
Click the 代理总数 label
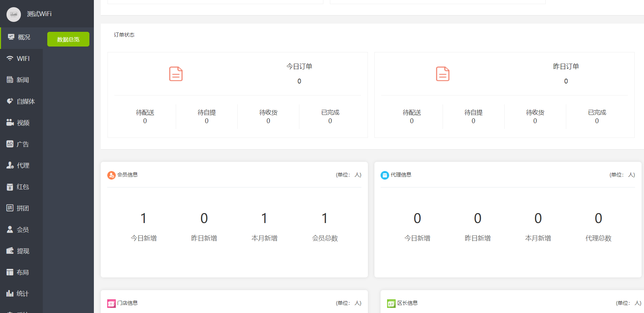598,238
